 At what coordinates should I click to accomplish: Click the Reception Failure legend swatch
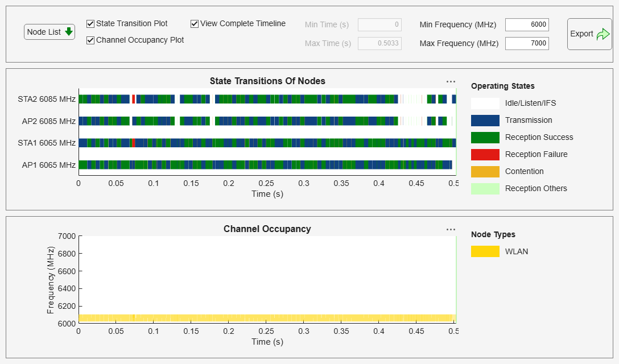pos(485,154)
